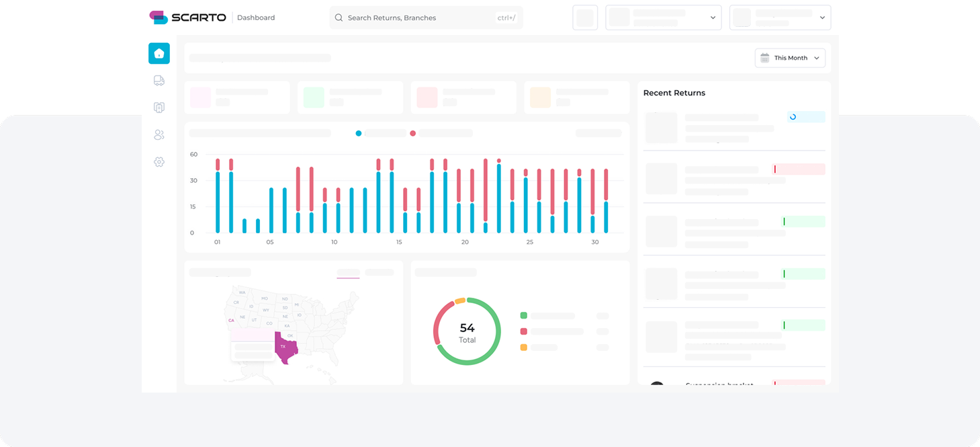This screenshot has height=447, width=980.
Task: Click the Scarto logo
Action: coord(188,17)
